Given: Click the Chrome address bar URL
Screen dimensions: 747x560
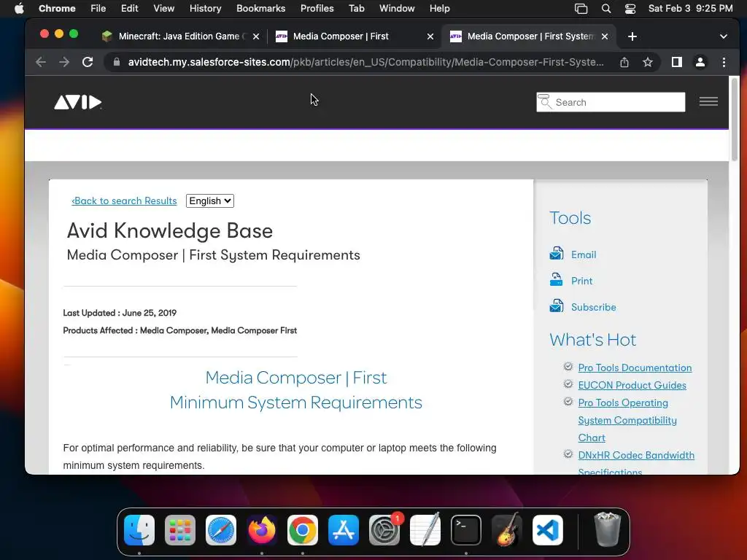Looking at the screenshot, I should pos(365,62).
